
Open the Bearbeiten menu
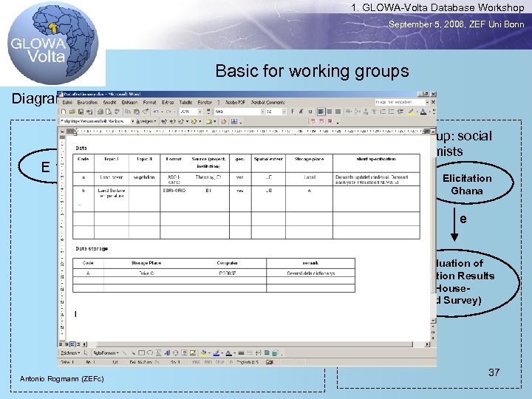tap(87, 102)
